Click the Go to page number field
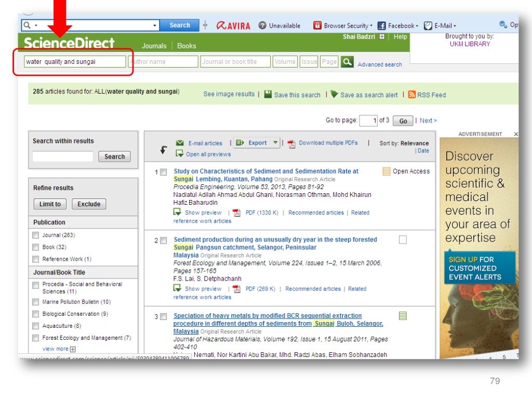The width and height of the screenshot is (532, 399). [368, 121]
